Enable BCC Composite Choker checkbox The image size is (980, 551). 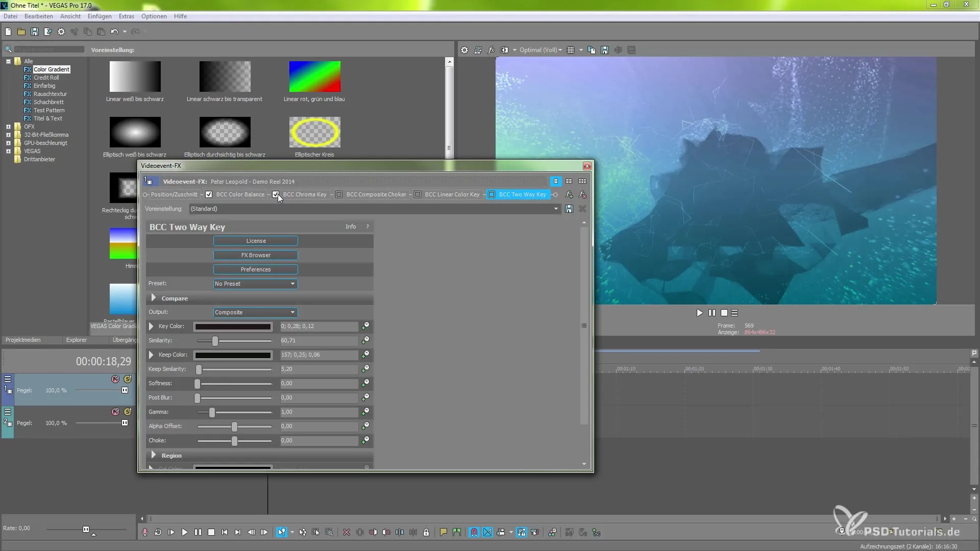click(339, 194)
